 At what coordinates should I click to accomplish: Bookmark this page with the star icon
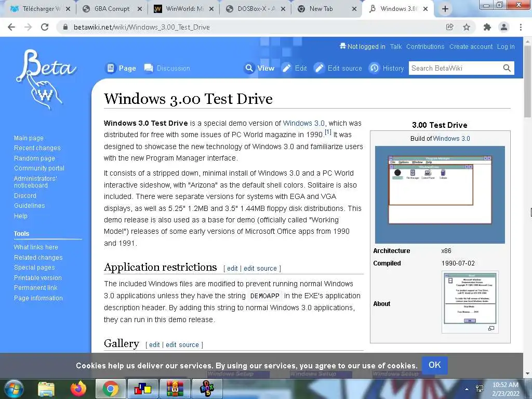467,27
